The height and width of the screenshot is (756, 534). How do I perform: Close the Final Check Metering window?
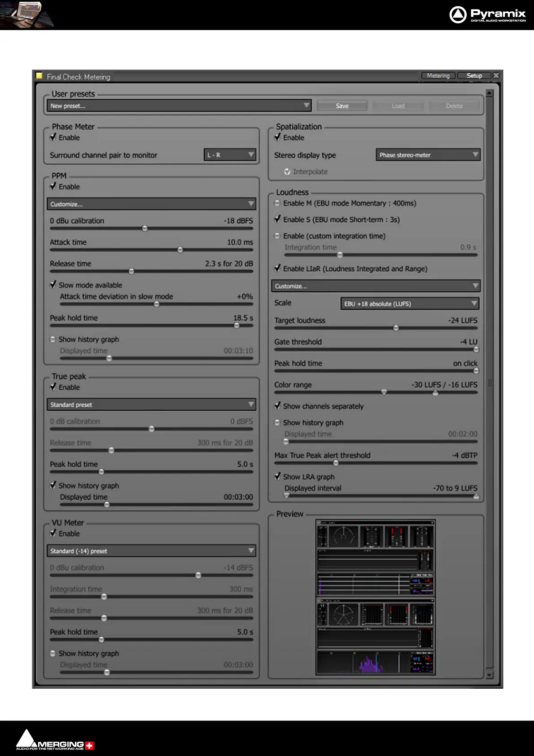496,75
